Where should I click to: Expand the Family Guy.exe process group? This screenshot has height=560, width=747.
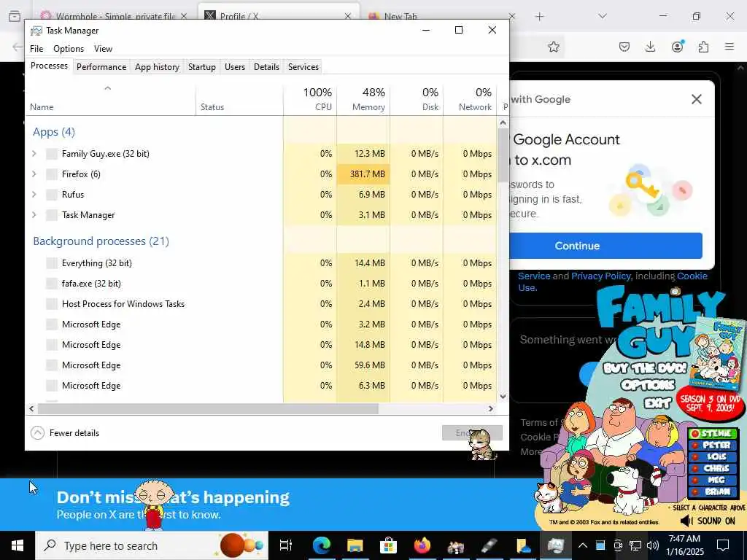(34, 154)
